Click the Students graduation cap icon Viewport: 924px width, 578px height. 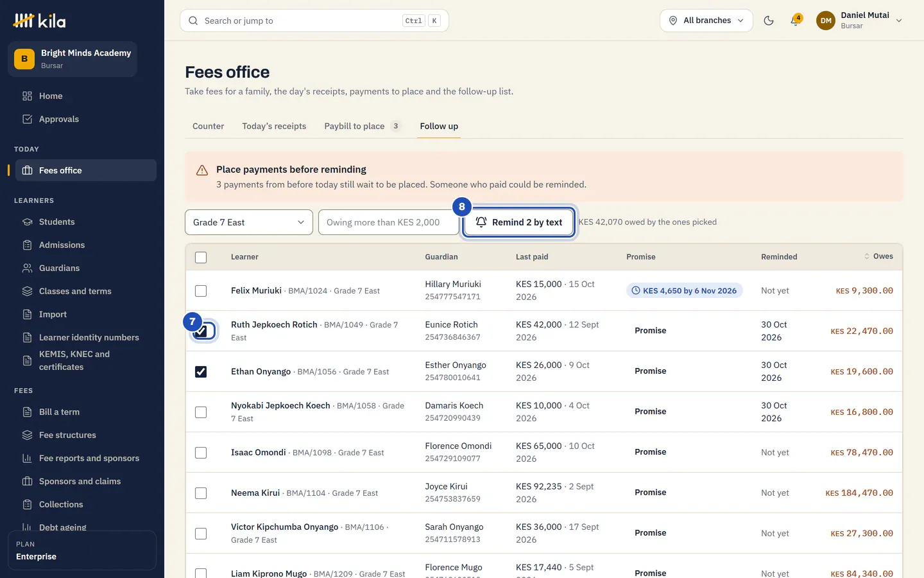[27, 222]
